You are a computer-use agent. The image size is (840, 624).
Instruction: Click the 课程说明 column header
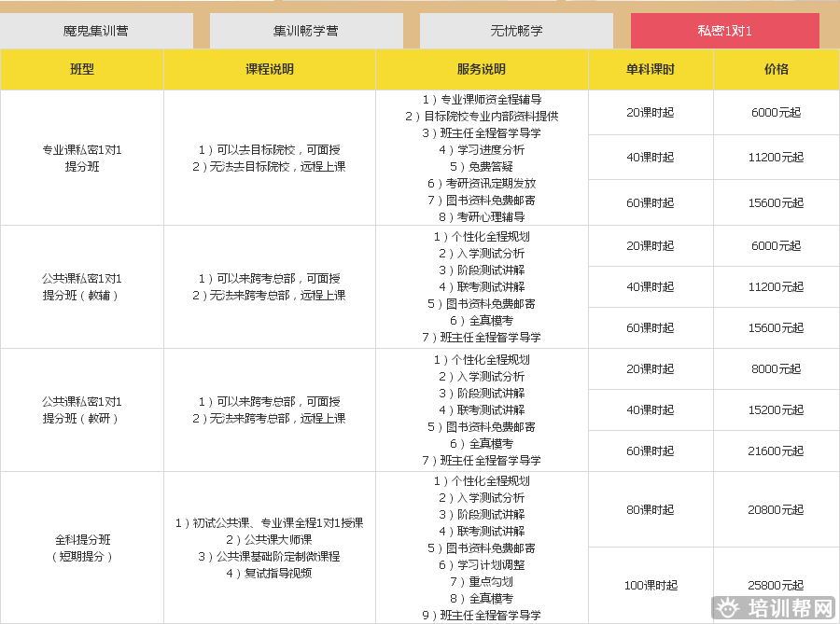[269, 69]
